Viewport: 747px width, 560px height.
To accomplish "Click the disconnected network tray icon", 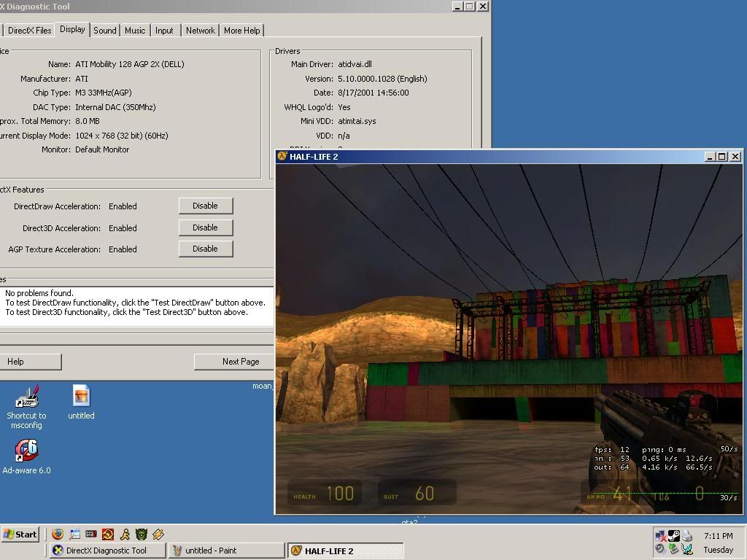I will pyautogui.click(x=661, y=536).
